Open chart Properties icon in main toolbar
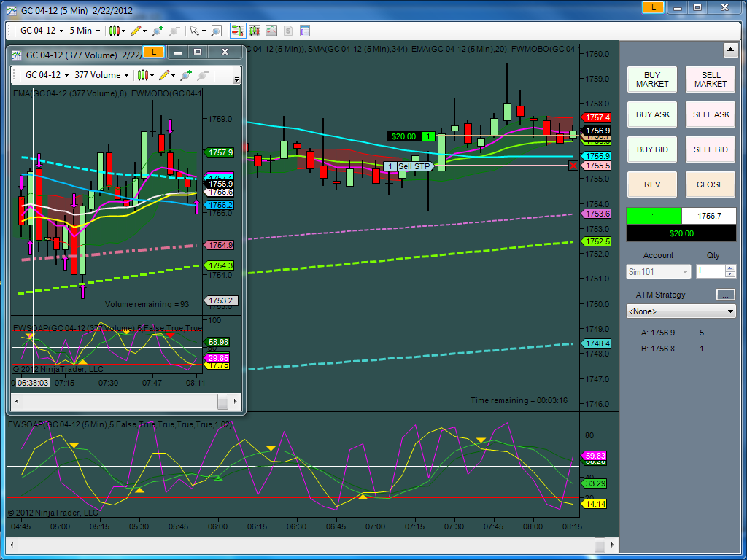This screenshot has width=747, height=560. 305,31
